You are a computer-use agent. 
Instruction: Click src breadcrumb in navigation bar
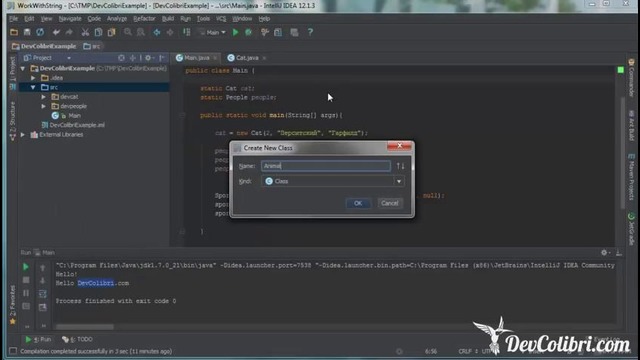pos(92,46)
